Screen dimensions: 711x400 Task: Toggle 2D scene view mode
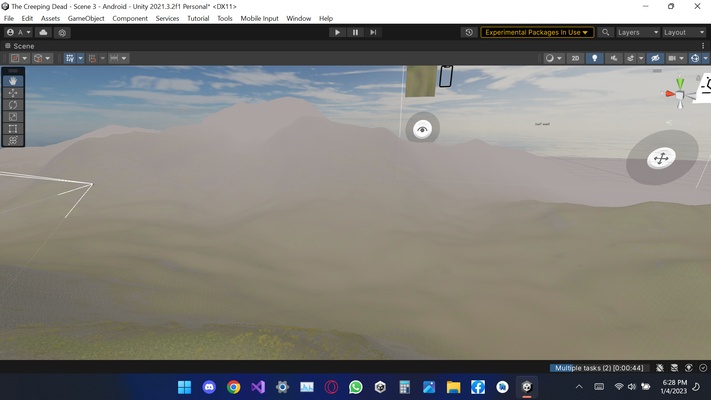(x=575, y=58)
